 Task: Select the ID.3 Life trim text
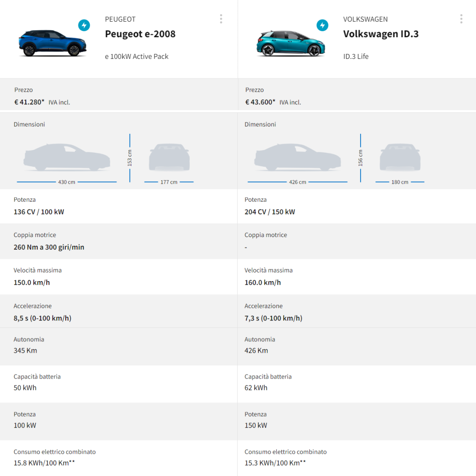356,57
